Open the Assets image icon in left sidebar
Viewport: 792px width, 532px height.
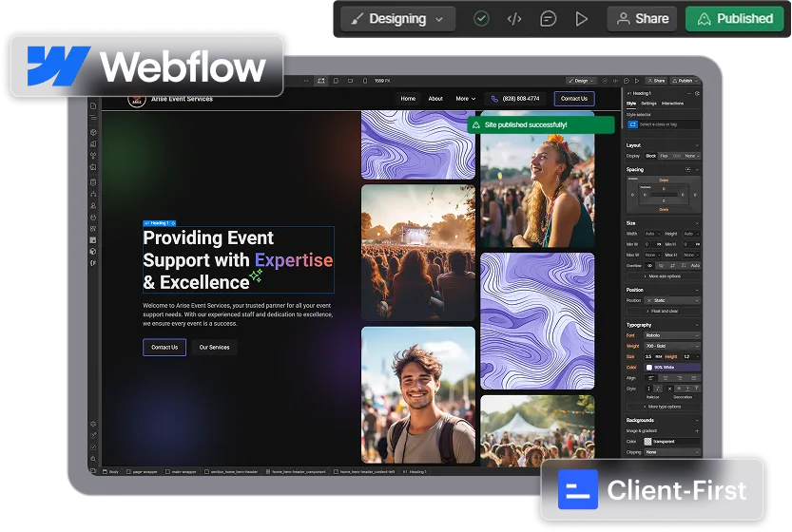93,167
